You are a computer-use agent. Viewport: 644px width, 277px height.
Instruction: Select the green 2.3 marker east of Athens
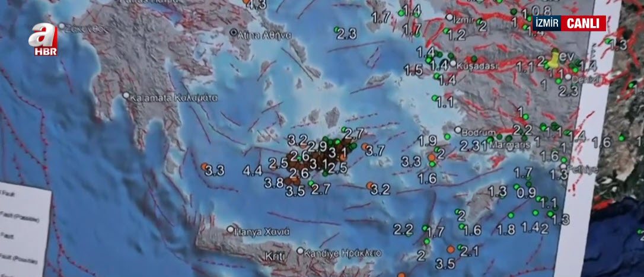coord(337,29)
